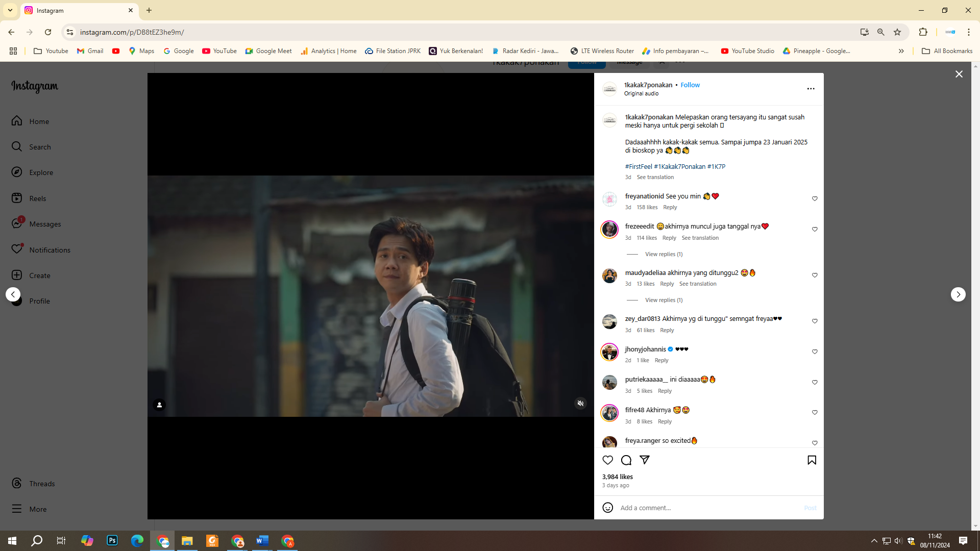Open Chrome apps grid icon
Viewport: 980px width, 551px height.
pos(13,51)
